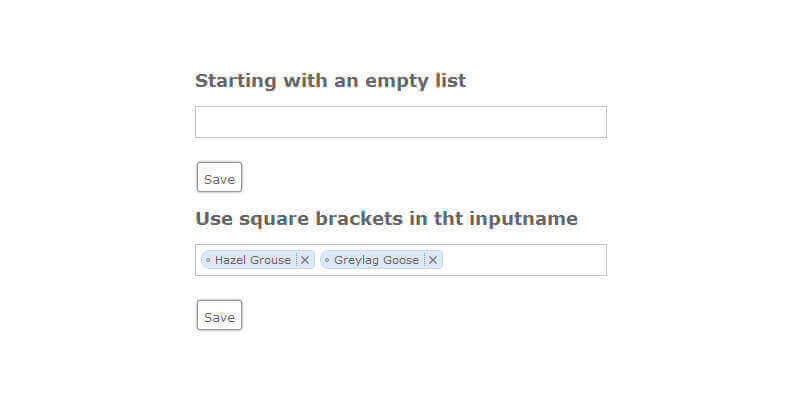The image size is (800, 400).
Task: Click the word "Goose" in the second tag
Action: [402, 260]
